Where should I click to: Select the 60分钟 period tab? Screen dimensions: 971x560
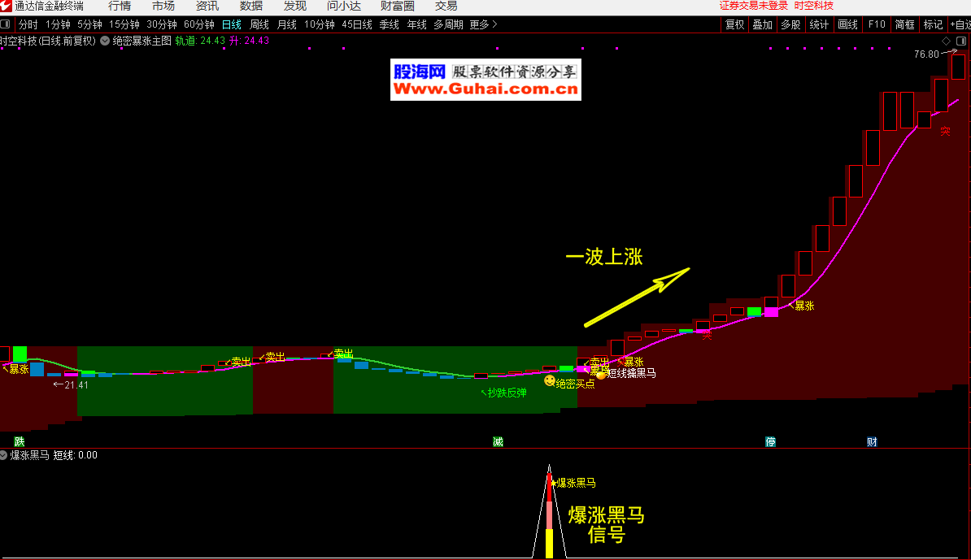[x=199, y=24]
